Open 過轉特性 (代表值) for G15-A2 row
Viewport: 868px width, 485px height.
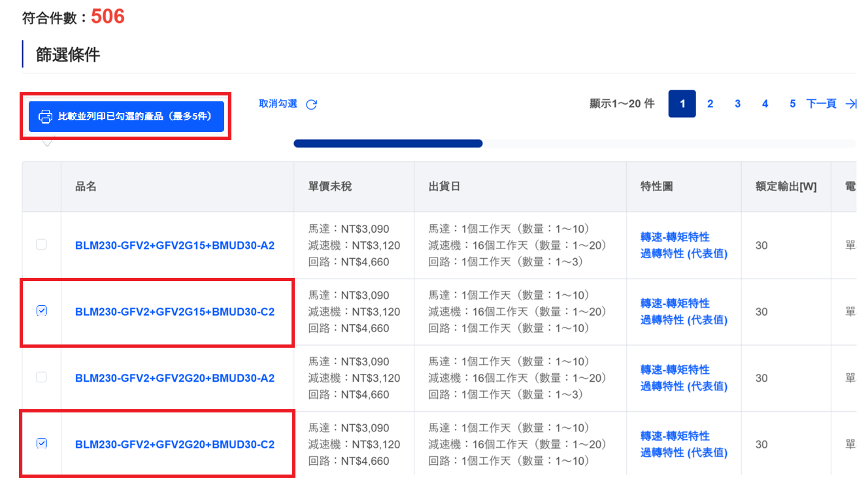[x=684, y=254]
